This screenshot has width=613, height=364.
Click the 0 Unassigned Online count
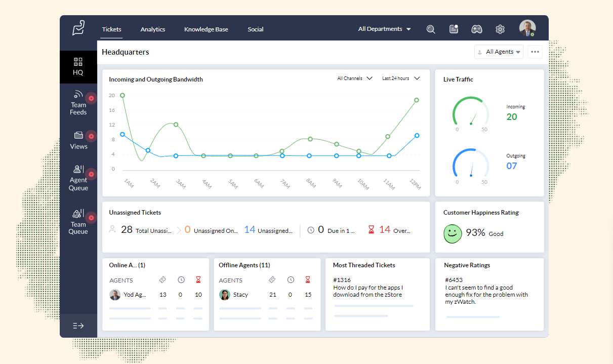tap(187, 230)
